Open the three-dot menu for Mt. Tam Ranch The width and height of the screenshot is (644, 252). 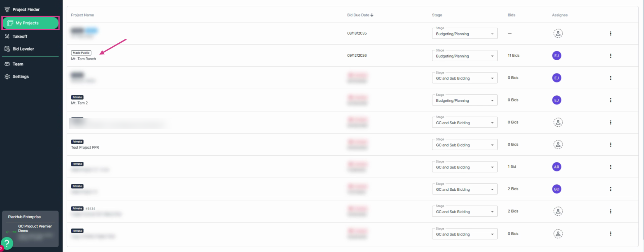click(610, 56)
